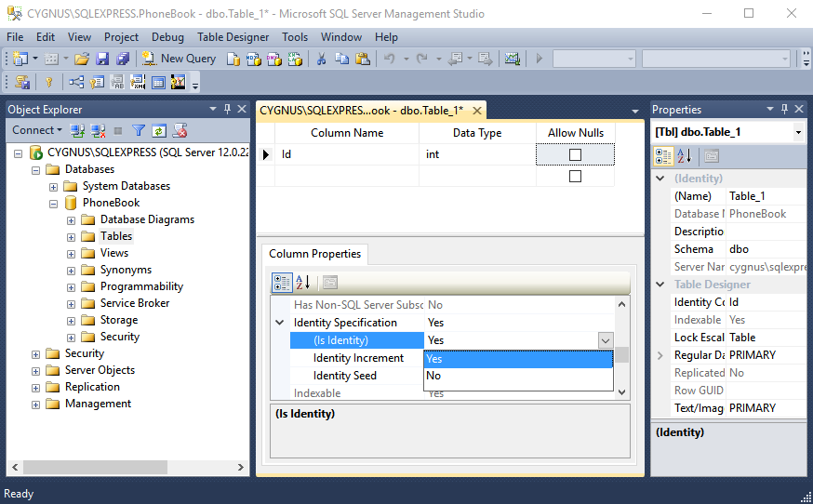Click the Object Explorer horizontal scrollbar thumb
Image resolution: width=813 pixels, height=504 pixels.
[95, 467]
